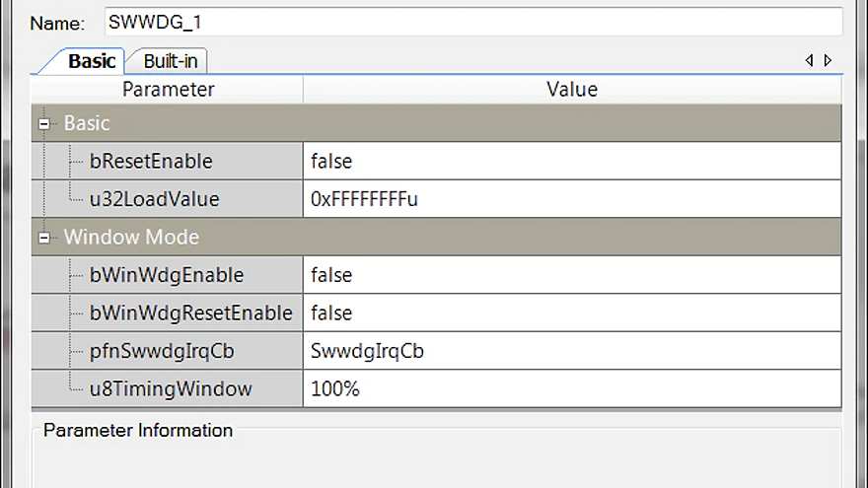Edit the u32LoadValue field 0xFFFFFFFFu
Screen dimensions: 868x488
coord(572,198)
